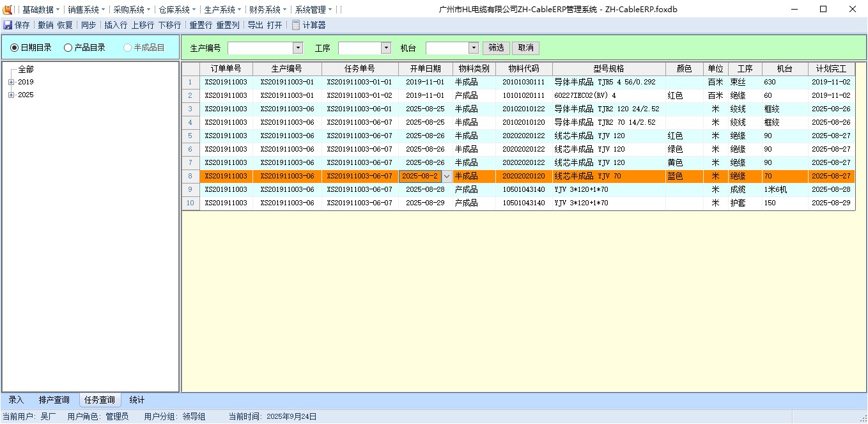Select 全部 in the directory tree
The image size is (868, 424).
(x=26, y=70)
